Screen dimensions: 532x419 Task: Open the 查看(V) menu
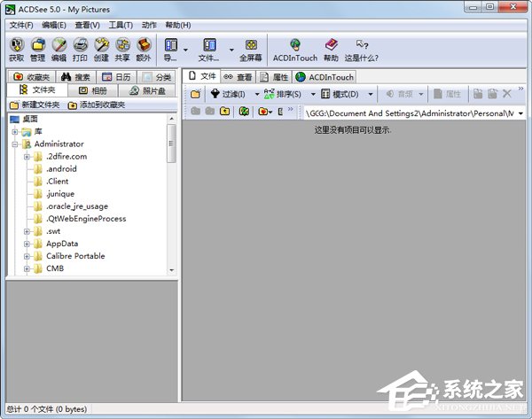[87, 25]
